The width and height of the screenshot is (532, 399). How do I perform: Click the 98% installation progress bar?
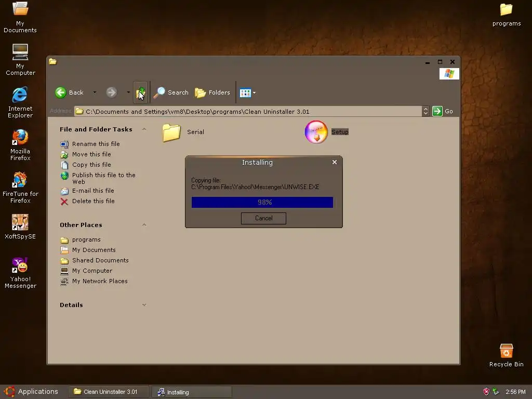click(x=262, y=202)
